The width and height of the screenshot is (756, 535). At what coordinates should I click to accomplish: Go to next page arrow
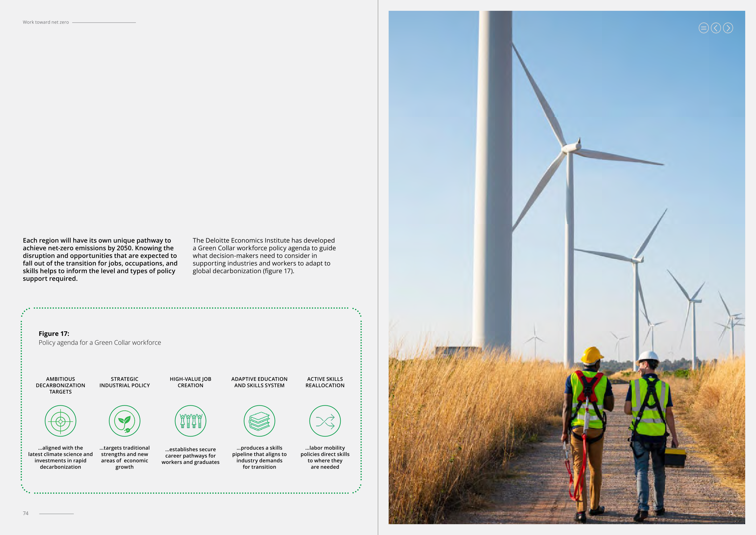point(728,28)
